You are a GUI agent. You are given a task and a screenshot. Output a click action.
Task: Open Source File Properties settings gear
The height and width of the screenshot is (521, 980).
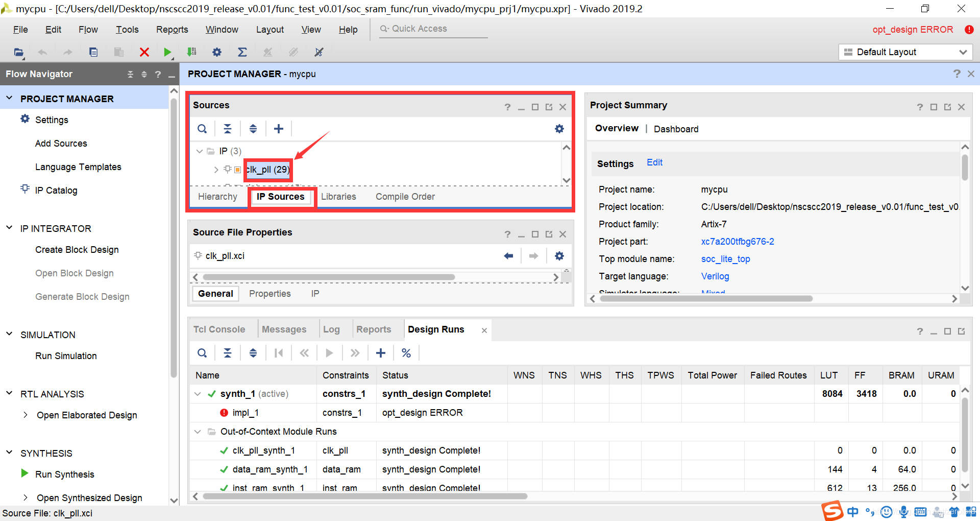[559, 256]
